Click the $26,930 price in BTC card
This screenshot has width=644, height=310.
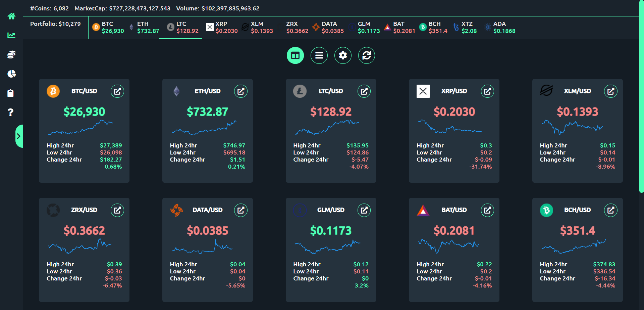pos(84,112)
